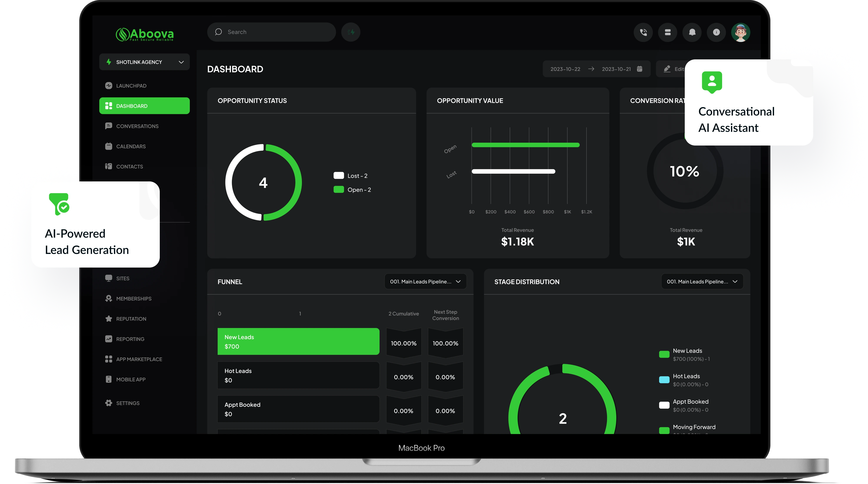Open the Funnel pipeline dropdown

coord(425,282)
